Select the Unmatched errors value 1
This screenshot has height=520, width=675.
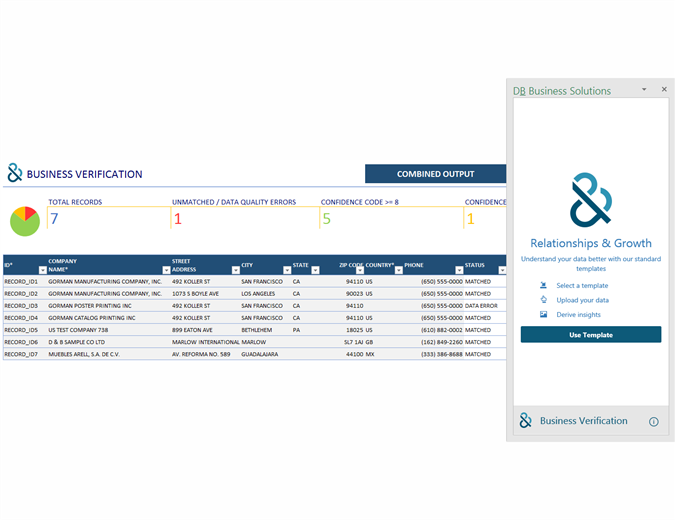pos(178,219)
